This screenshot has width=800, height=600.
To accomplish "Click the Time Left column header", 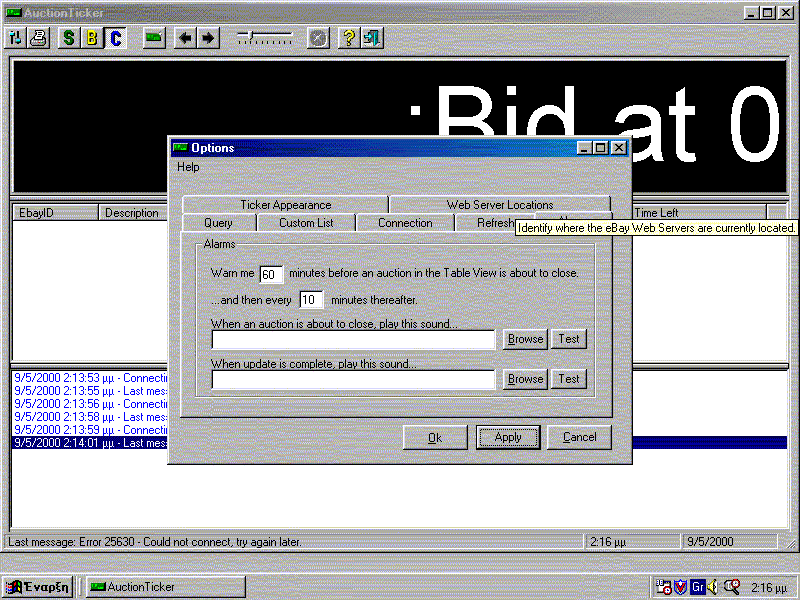I will (699, 213).
